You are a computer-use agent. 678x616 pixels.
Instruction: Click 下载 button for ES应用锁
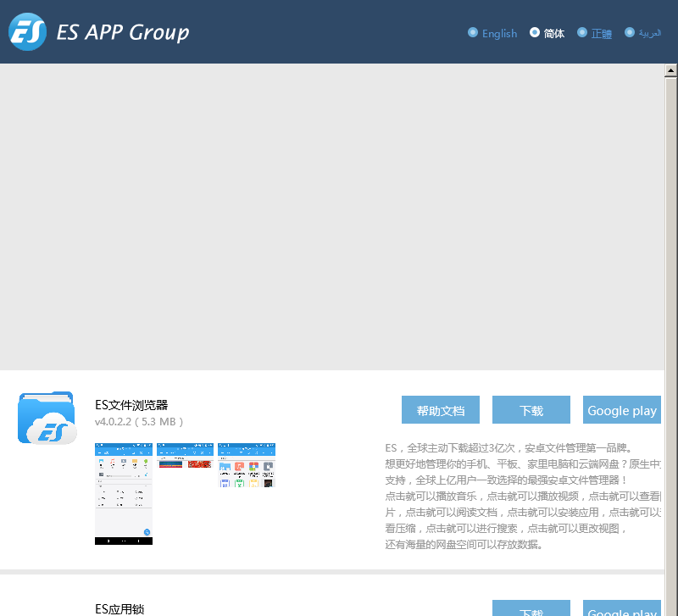pos(531,608)
